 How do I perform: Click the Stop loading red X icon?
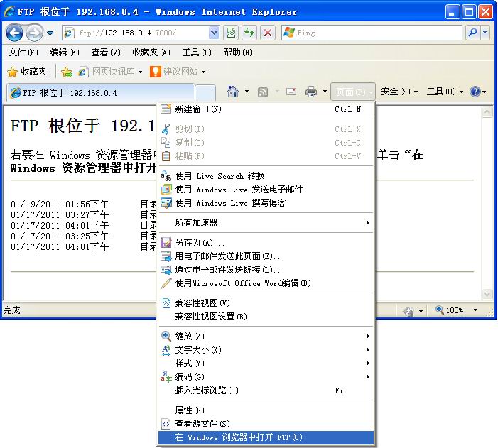[x=268, y=33]
